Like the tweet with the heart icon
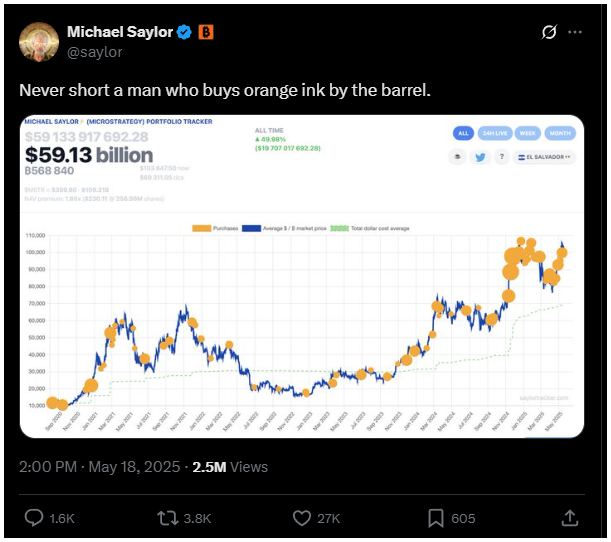 click(302, 518)
